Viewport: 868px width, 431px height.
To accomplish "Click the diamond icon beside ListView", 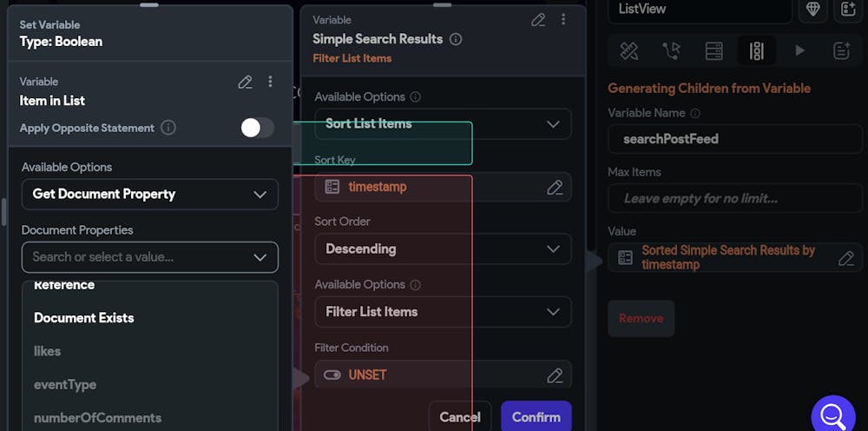I will tap(812, 9).
